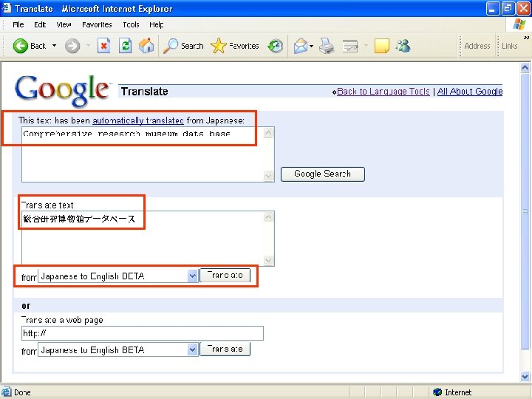The width and height of the screenshot is (532, 399).
Task: Click the Edit page toolbar icon
Action: point(350,46)
